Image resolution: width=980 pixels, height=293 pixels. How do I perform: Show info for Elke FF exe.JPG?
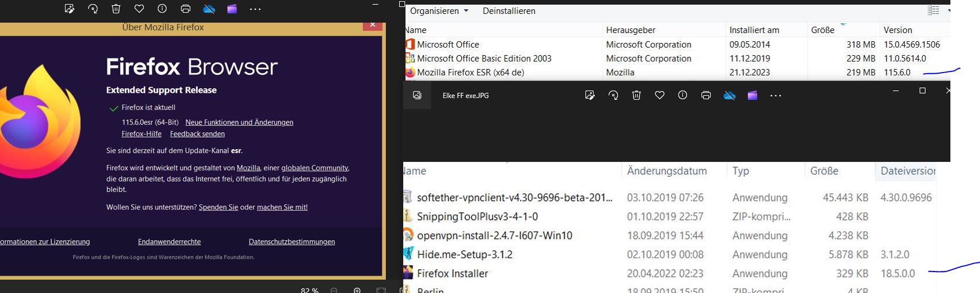[x=683, y=95]
